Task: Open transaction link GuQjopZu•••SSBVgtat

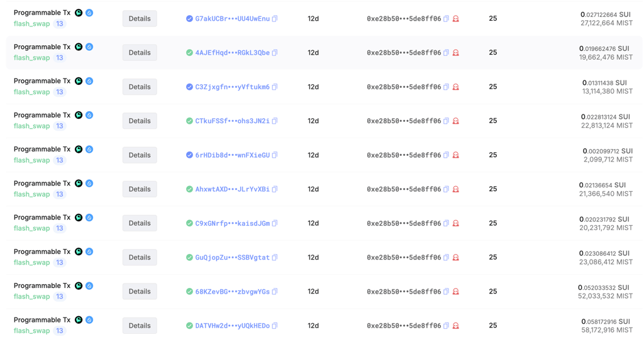Action: tap(233, 257)
